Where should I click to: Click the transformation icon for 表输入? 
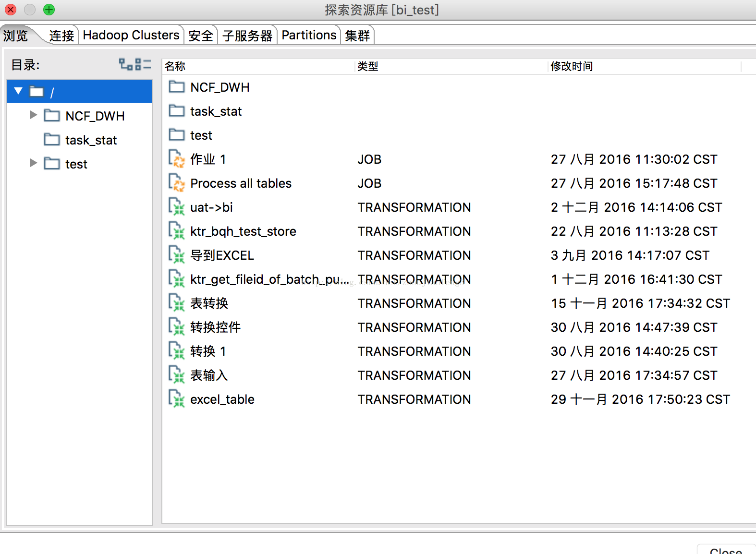[177, 374]
